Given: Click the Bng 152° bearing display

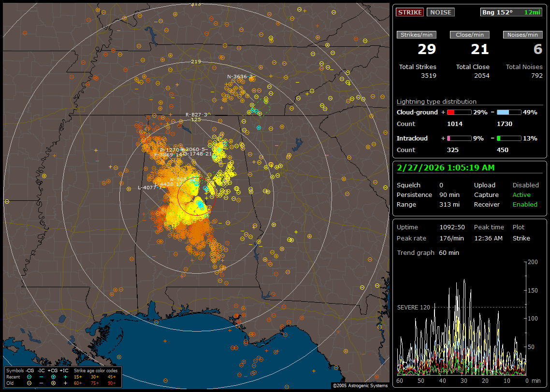Looking at the screenshot, I should (x=497, y=13).
